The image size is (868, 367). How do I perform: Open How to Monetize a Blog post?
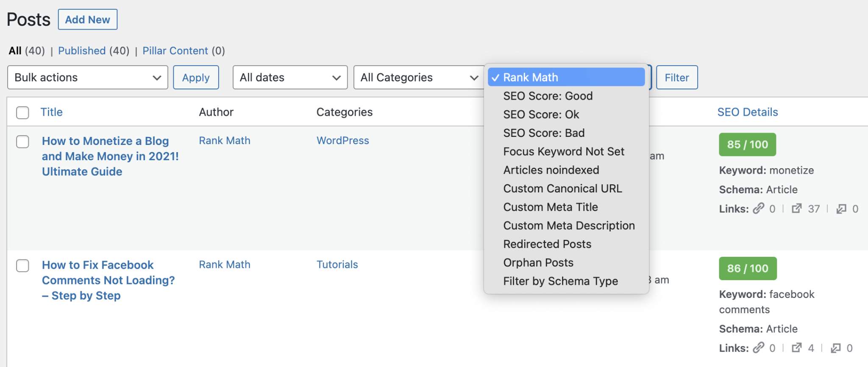coord(110,156)
